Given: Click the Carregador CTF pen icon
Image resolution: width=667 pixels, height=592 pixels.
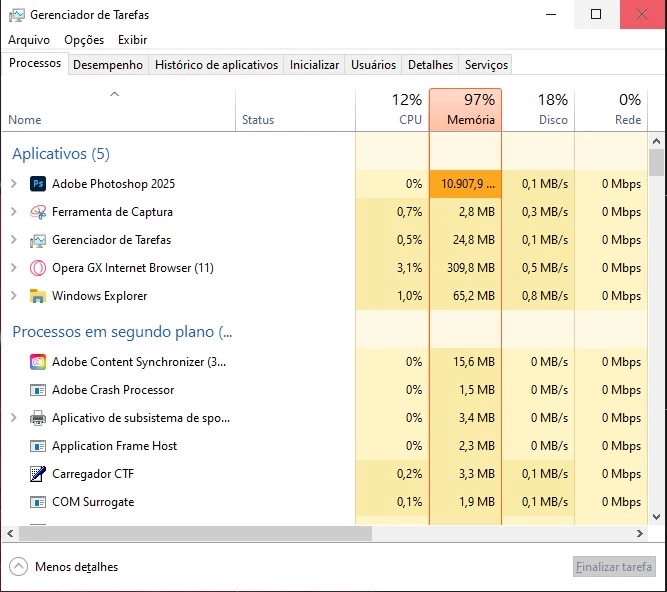Looking at the screenshot, I should pyautogui.click(x=38, y=474).
